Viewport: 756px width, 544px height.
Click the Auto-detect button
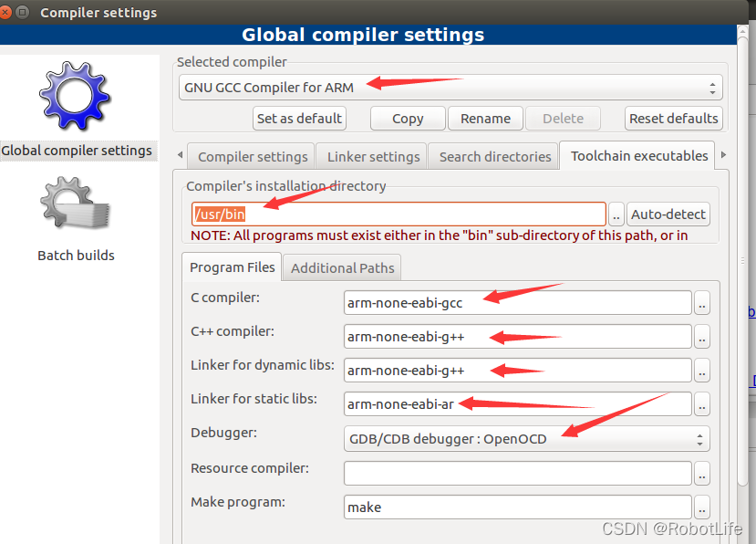click(668, 214)
